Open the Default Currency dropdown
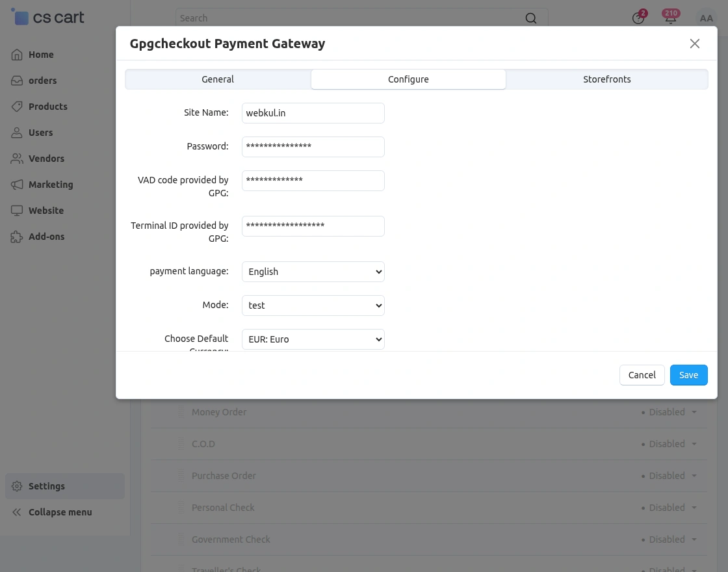Screen dimensions: 728x572 click(x=313, y=339)
